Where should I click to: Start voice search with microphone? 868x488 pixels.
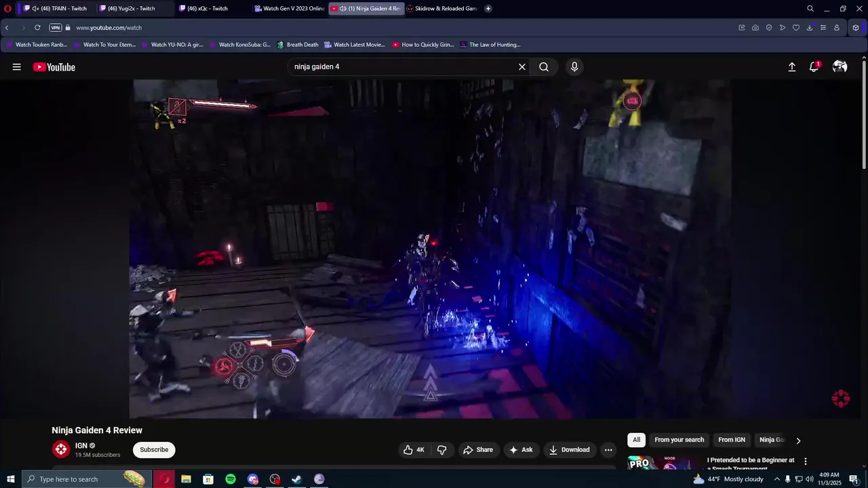[574, 67]
